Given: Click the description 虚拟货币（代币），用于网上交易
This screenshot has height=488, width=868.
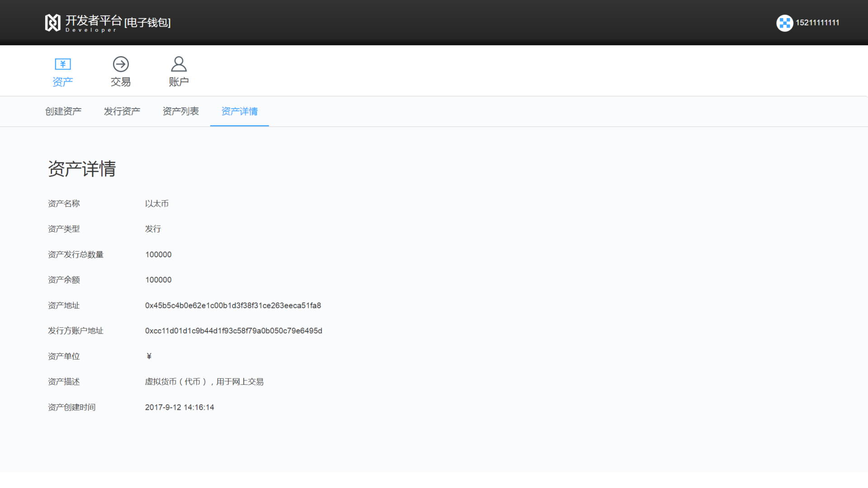Looking at the screenshot, I should [204, 382].
